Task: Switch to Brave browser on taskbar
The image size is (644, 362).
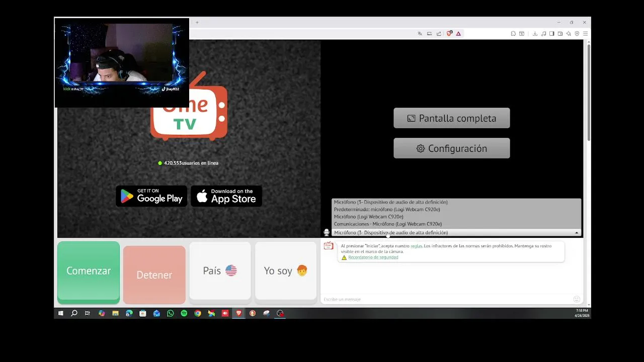Action: coord(239,313)
